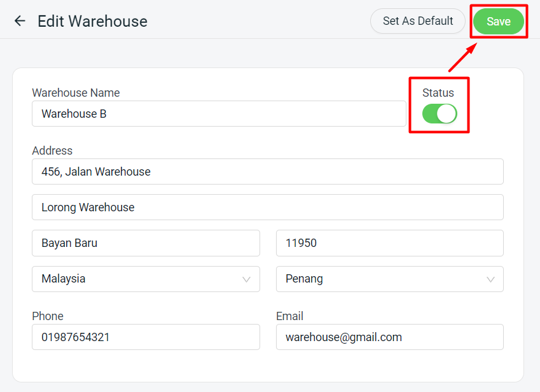This screenshot has height=392, width=540.
Task: Click the Status label text
Action: point(438,93)
